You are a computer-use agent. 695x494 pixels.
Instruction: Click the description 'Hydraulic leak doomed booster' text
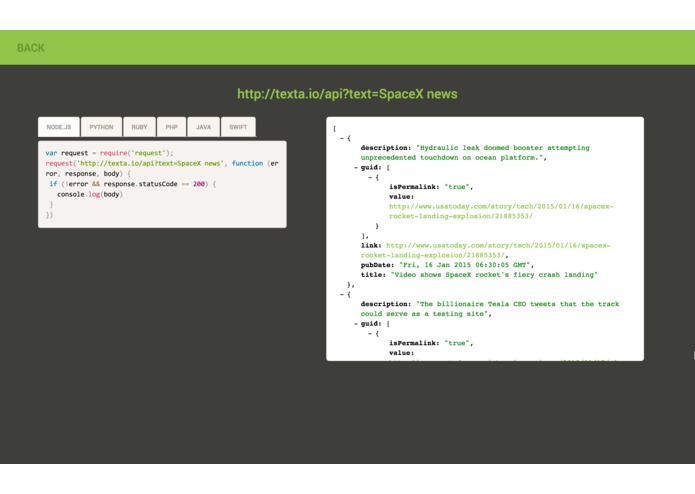[475, 152]
